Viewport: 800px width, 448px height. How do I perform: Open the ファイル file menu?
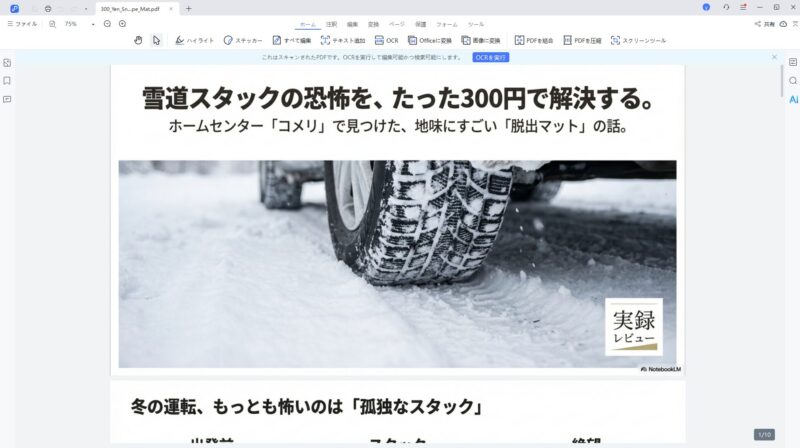(22, 23)
